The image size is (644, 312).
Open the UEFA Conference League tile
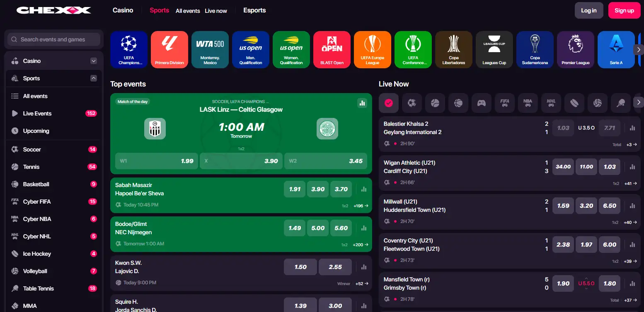point(413,50)
